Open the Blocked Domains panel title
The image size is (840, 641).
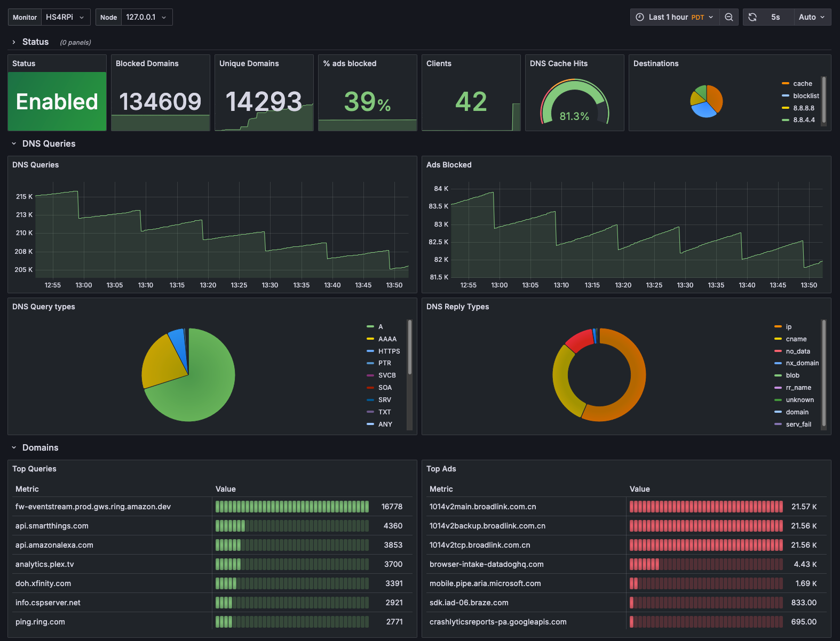coord(147,63)
